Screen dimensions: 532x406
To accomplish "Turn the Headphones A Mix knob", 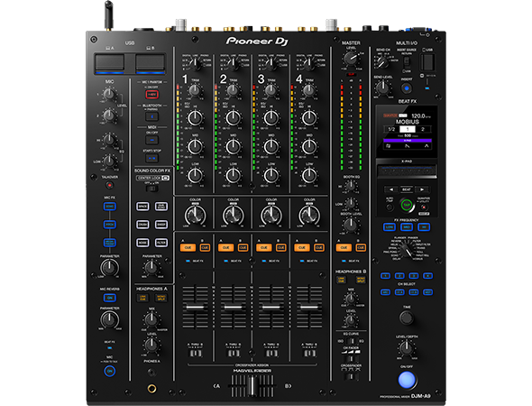I will pyautogui.click(x=151, y=319).
